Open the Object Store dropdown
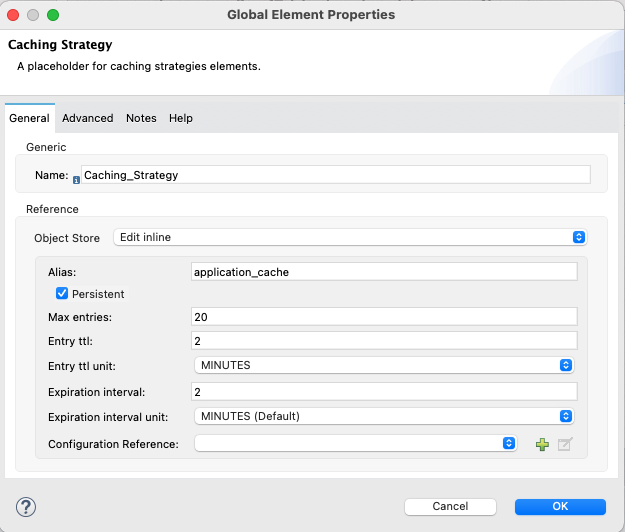 tap(350, 237)
